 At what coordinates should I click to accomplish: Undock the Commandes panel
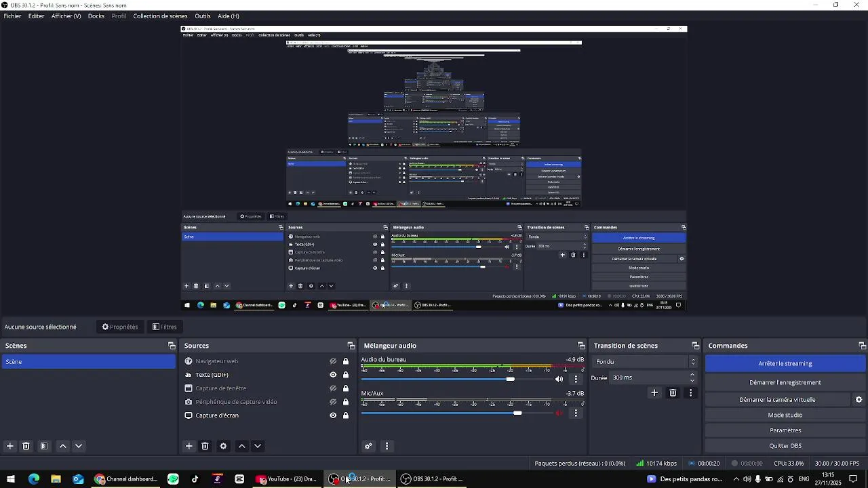[862, 346]
